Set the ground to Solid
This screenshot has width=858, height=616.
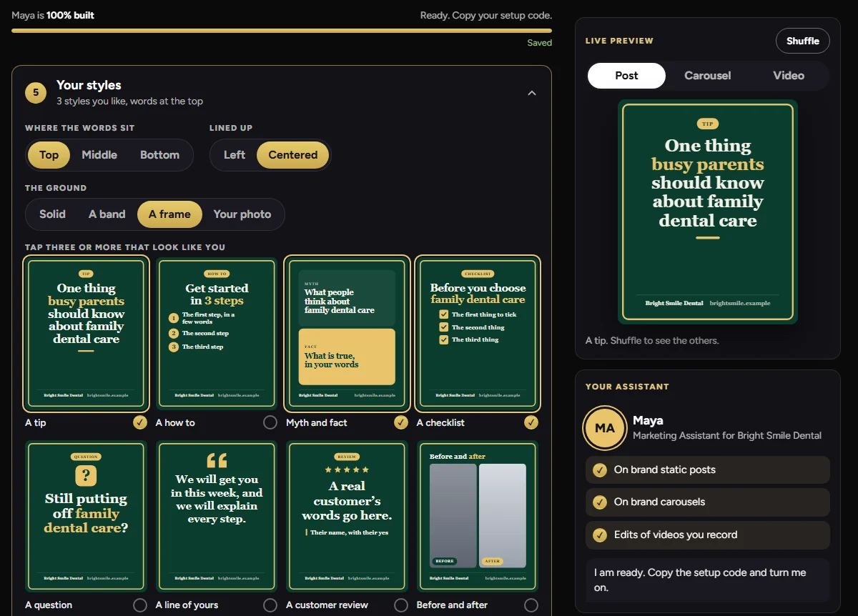point(52,214)
